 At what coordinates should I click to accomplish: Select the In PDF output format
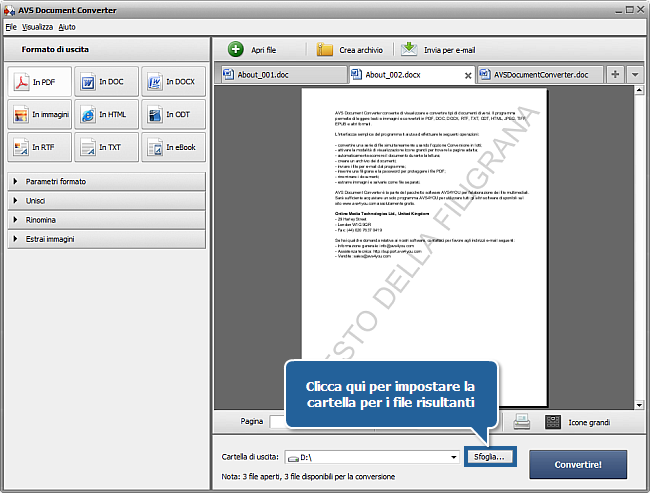pos(39,82)
